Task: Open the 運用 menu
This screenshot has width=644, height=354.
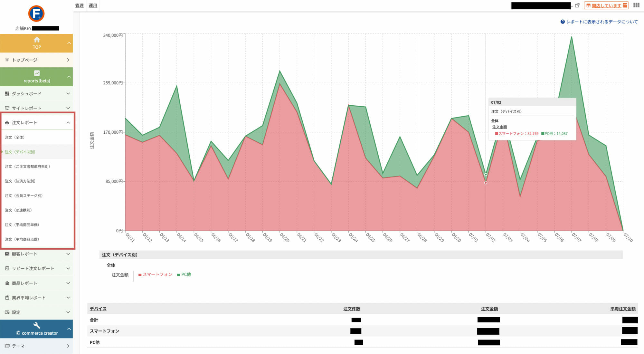Action: pyautogui.click(x=93, y=5)
